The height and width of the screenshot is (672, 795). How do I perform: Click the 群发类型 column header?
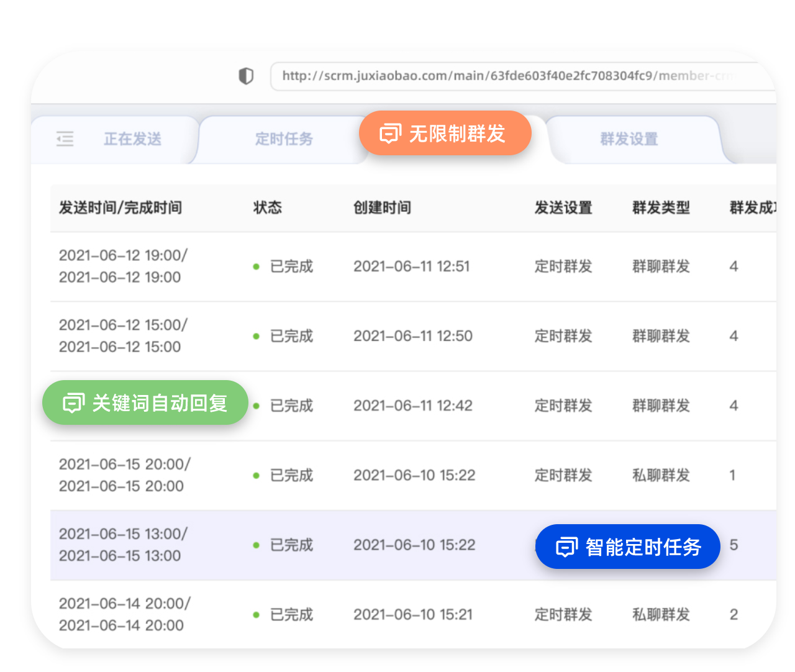click(661, 207)
